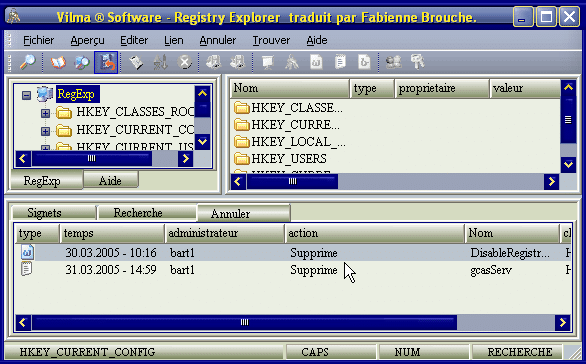Screen dimensions: 586x364
Task: Click the greyed 'b' document toolbar icon
Action: 364,62
